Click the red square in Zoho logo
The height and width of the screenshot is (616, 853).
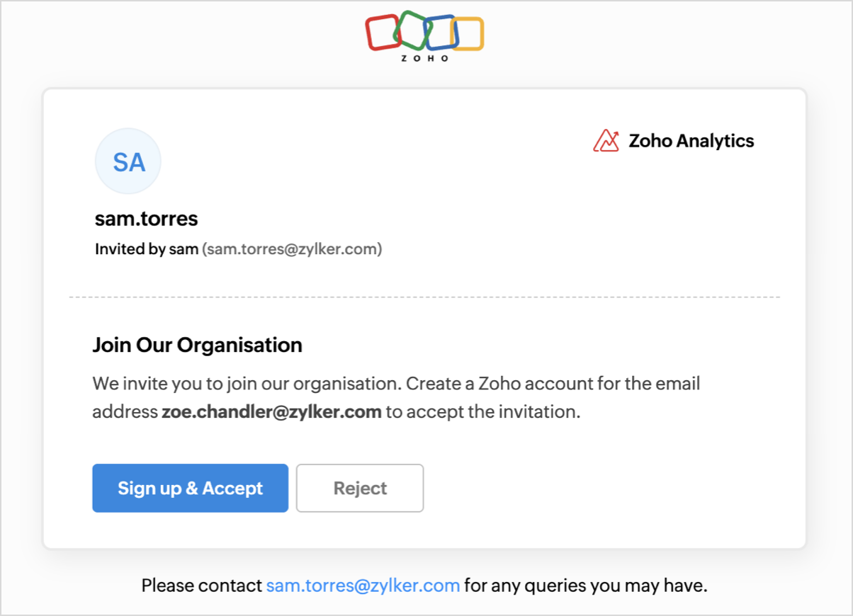(380, 33)
